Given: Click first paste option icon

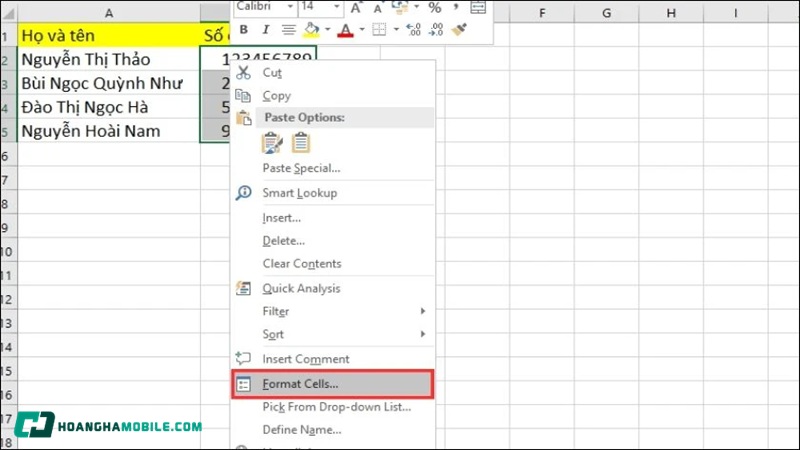Looking at the screenshot, I should click(x=272, y=143).
